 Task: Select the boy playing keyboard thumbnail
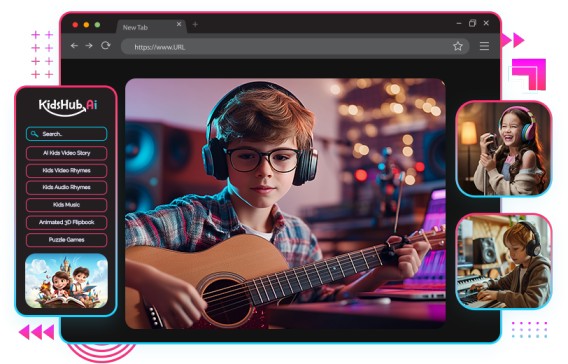click(x=504, y=262)
